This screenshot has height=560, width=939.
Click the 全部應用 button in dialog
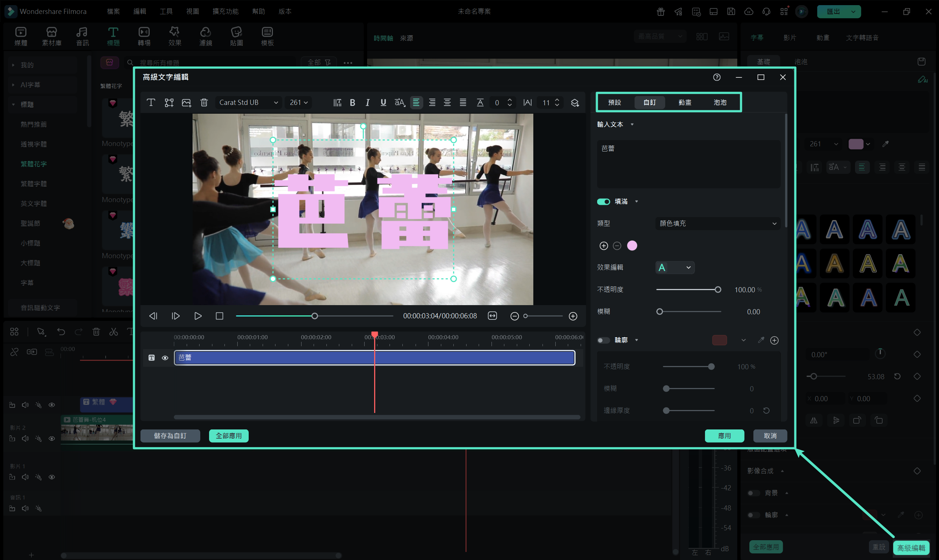click(x=229, y=435)
